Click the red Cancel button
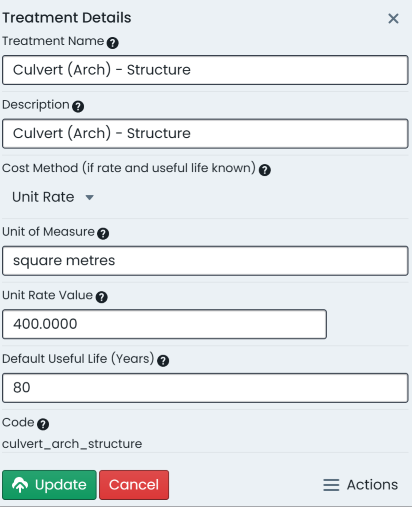Screen dimensions: 412x507 pos(134,485)
